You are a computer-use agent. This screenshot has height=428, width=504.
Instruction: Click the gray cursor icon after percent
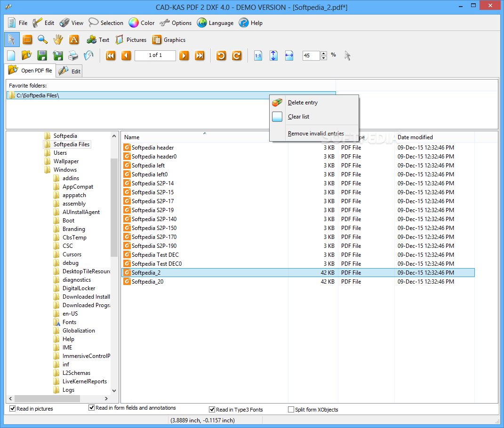(347, 55)
